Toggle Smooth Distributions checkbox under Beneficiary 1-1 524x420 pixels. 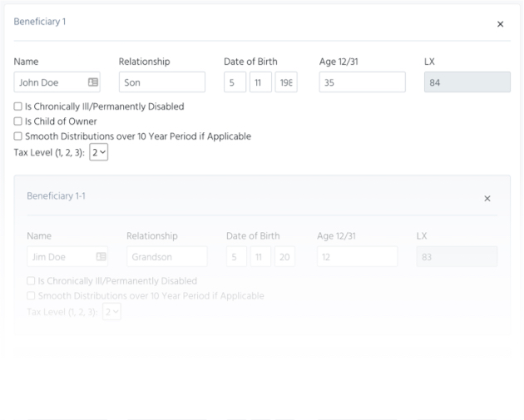[x=31, y=296]
